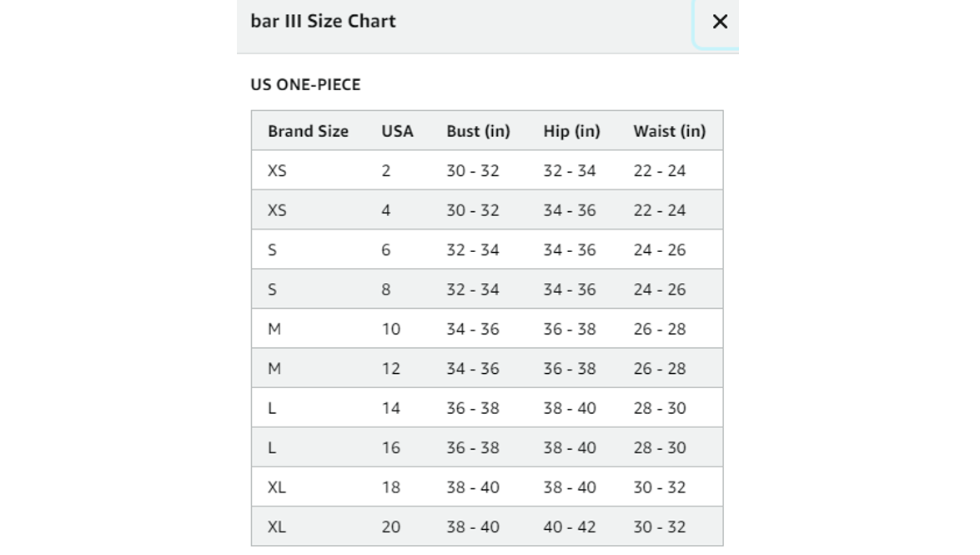Click the Bust (in) column header

pos(478,131)
